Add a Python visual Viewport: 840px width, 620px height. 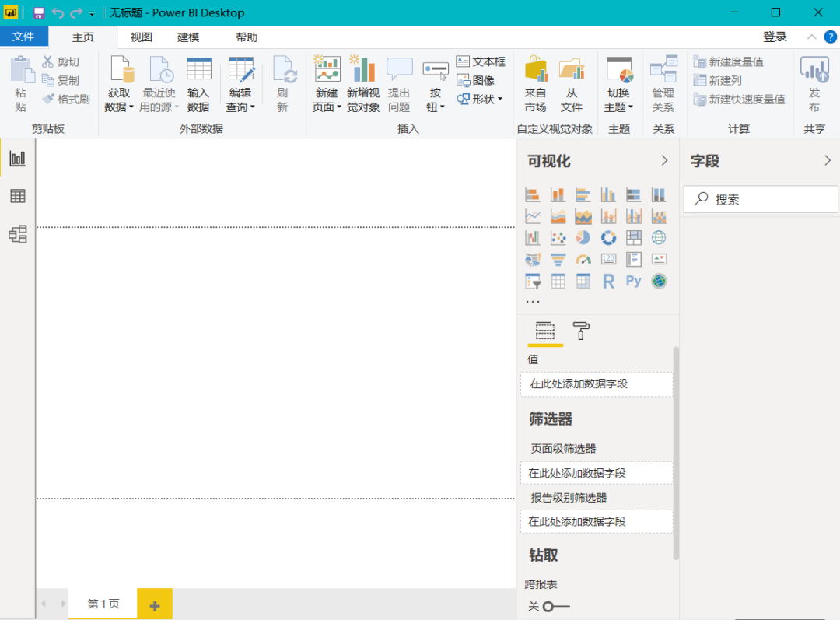click(633, 282)
